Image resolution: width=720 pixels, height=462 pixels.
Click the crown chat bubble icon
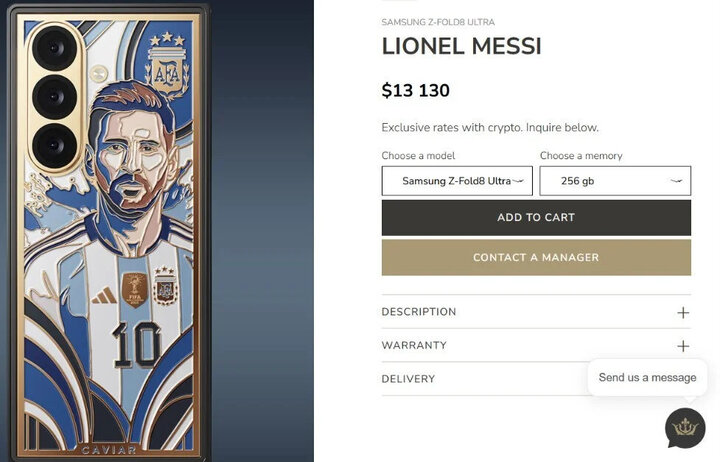[685, 429]
